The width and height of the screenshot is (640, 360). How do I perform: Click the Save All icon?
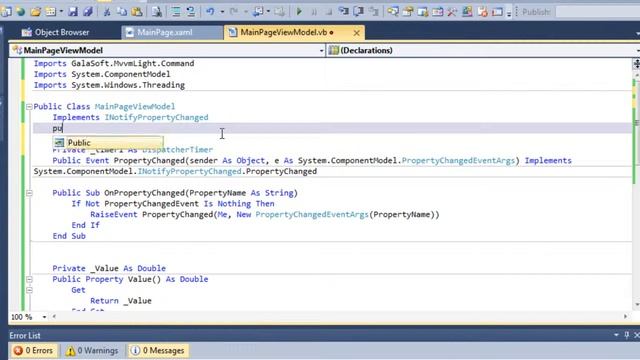click(x=88, y=12)
